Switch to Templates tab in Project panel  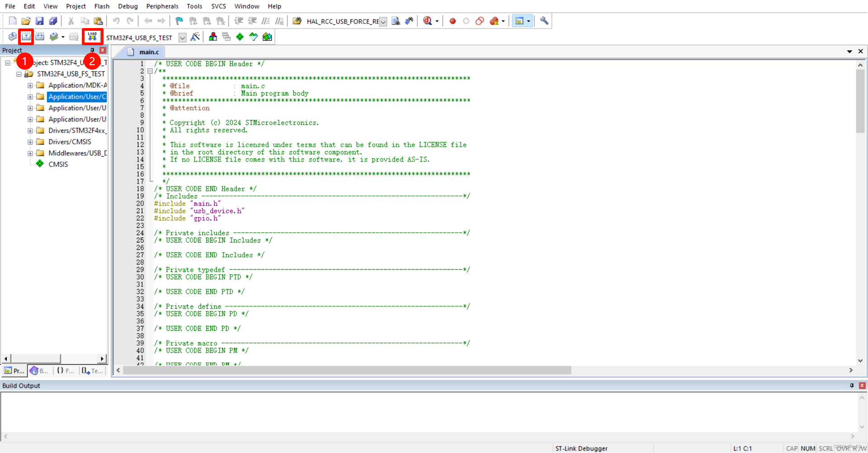click(92, 371)
